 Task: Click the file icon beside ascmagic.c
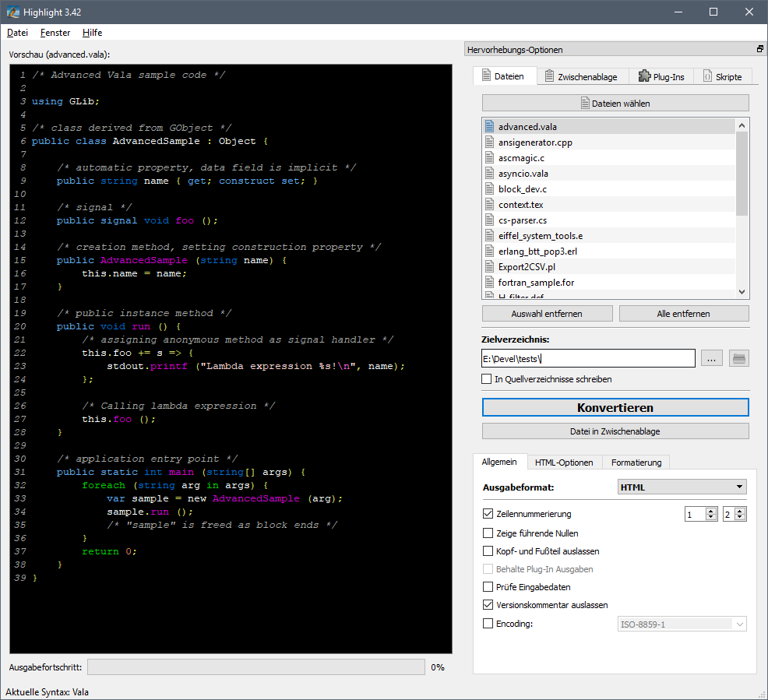[x=489, y=157]
